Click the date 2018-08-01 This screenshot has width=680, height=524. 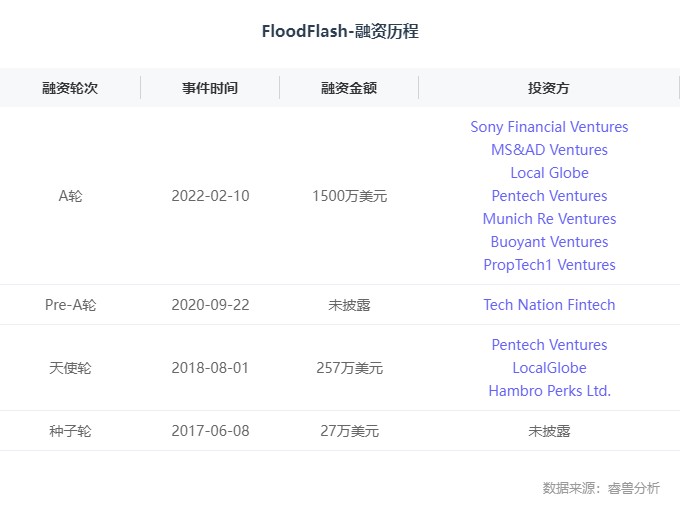click(210, 368)
